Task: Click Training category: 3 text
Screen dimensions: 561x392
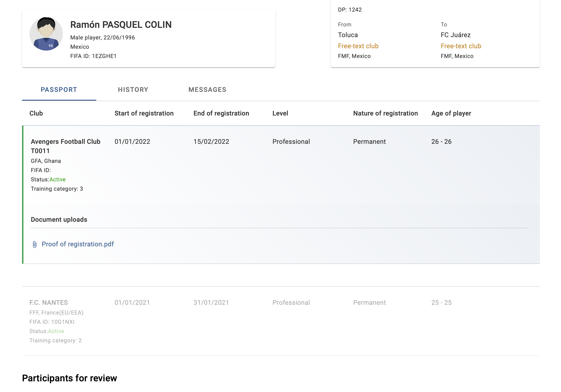Action: pos(57,189)
